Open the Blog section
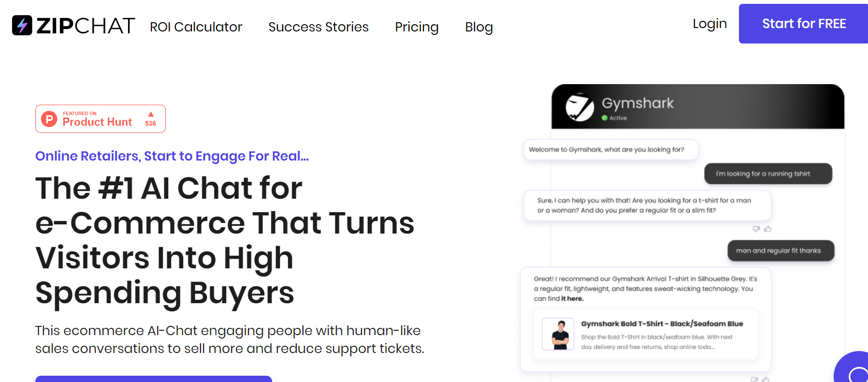 [478, 27]
